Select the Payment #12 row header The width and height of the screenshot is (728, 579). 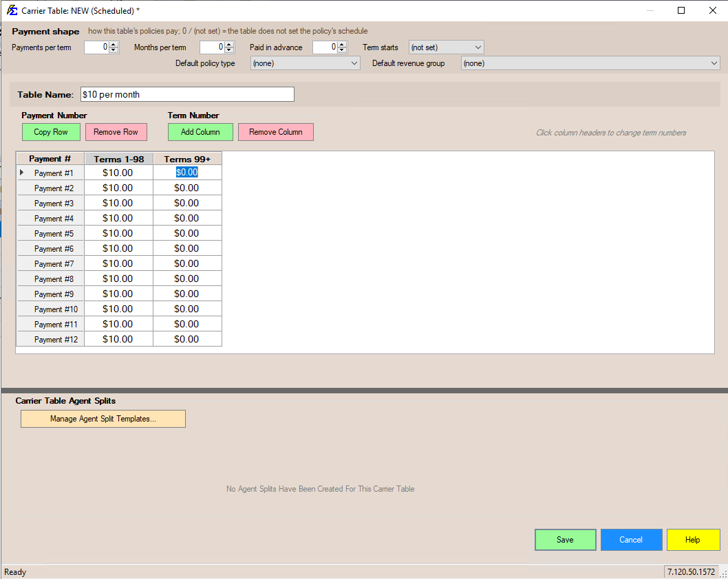tap(50, 339)
